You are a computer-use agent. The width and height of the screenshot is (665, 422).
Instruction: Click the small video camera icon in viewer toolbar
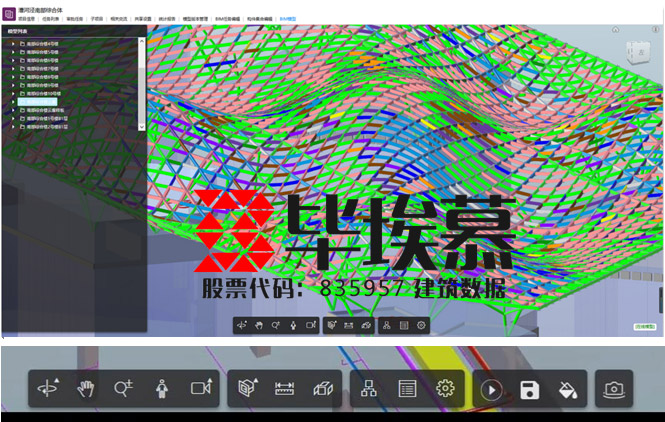coord(311,325)
